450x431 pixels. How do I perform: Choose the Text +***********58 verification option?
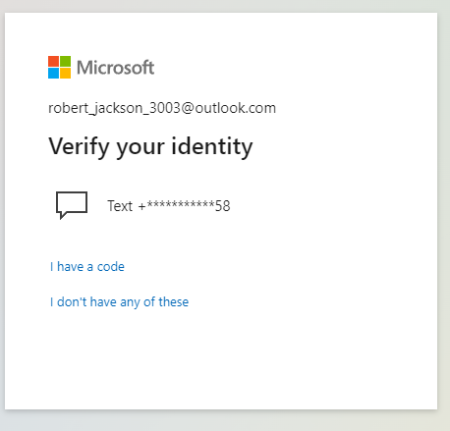click(x=143, y=206)
